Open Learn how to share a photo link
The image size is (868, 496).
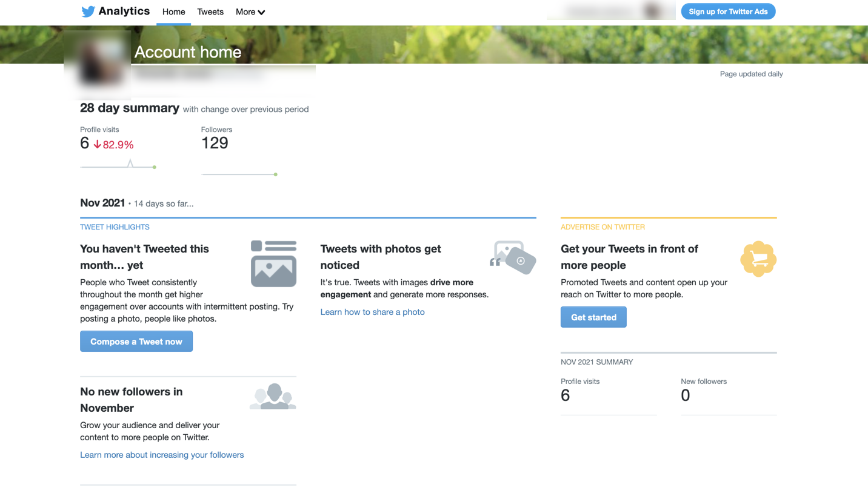click(x=373, y=312)
